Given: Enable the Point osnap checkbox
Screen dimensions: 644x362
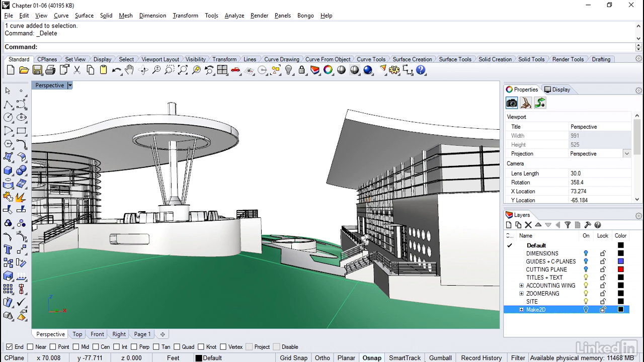Looking at the screenshot, I should pos(53,347).
